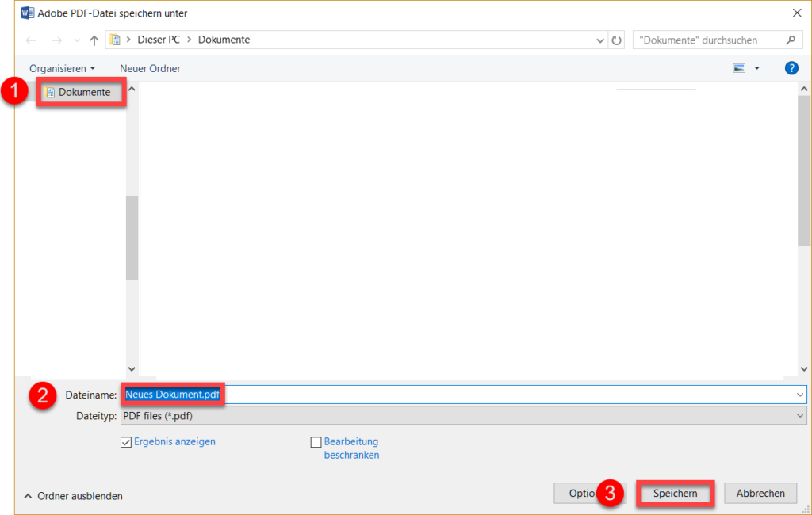Image resolution: width=812 pixels, height=515 pixels.
Task: Refresh the current folder view
Action: tap(617, 40)
